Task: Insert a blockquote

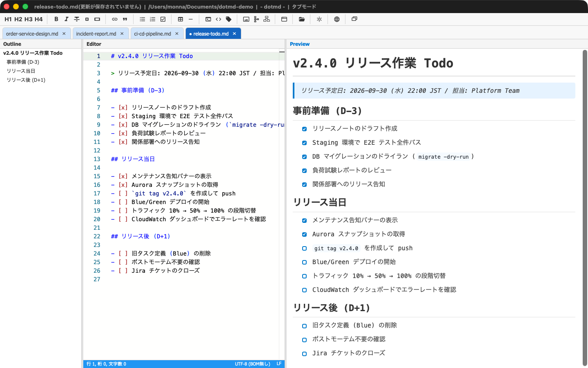Action: click(125, 19)
